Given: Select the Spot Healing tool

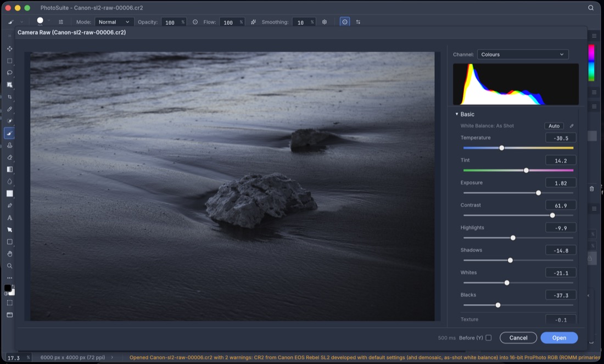Looking at the screenshot, I should point(10,121).
